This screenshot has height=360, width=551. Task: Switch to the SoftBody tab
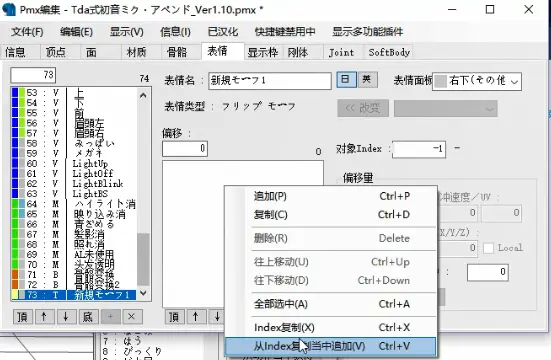click(x=389, y=52)
